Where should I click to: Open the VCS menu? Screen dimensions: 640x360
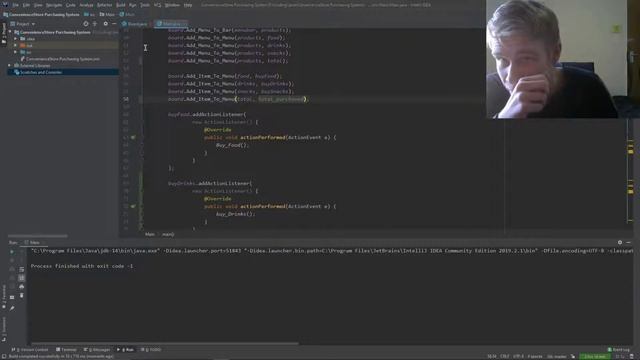pyautogui.click(x=158, y=5)
